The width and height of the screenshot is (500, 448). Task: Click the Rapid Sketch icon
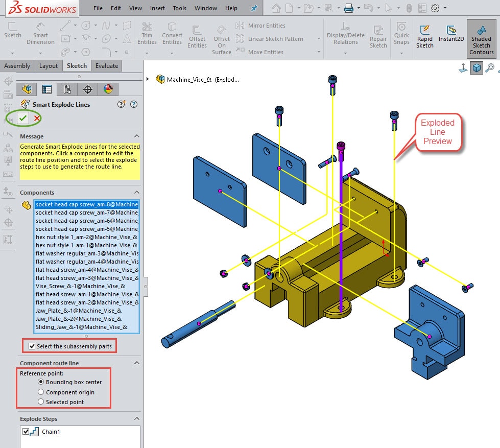tap(424, 36)
